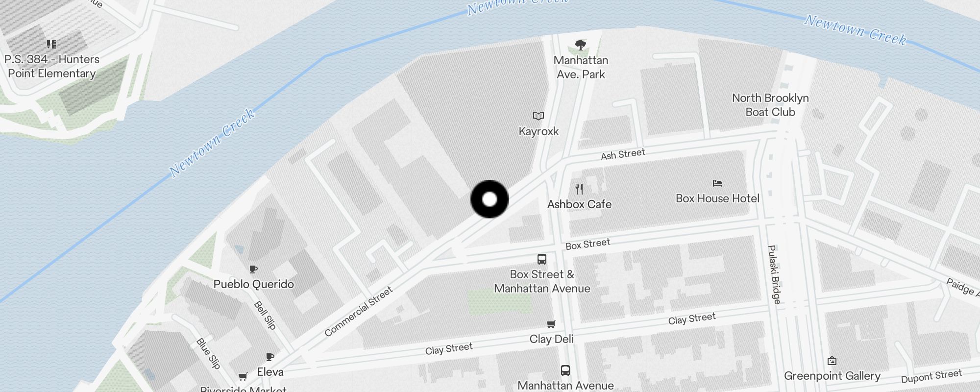Click the black location marker pin
This screenshot has height=392, width=980.
[490, 199]
